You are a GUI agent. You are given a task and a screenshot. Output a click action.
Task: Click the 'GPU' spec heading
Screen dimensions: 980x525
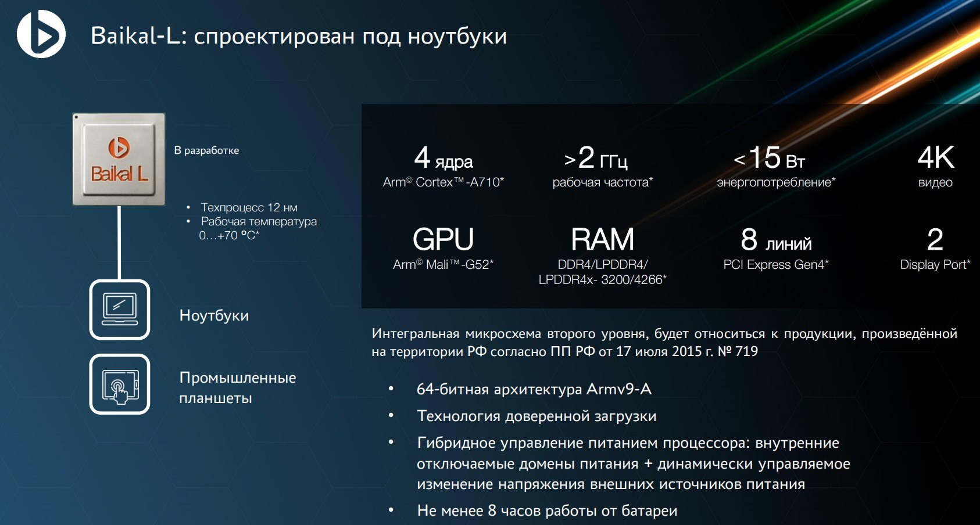[443, 239]
